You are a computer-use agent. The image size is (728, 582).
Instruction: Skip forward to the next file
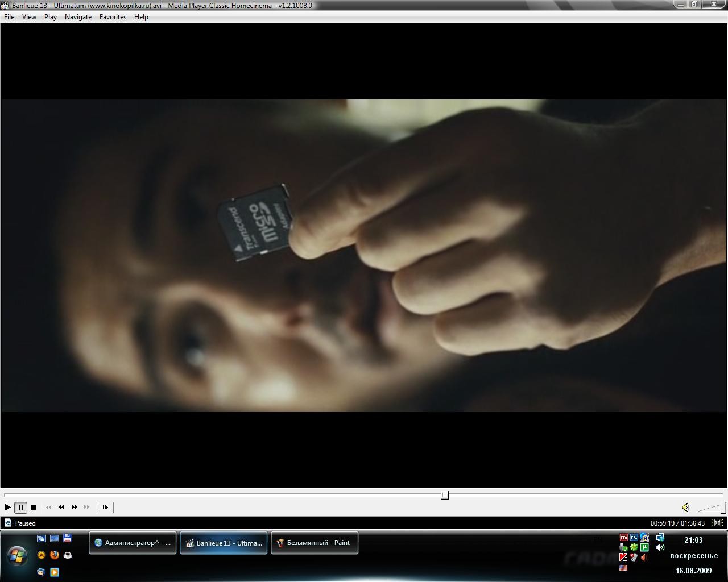pos(87,507)
